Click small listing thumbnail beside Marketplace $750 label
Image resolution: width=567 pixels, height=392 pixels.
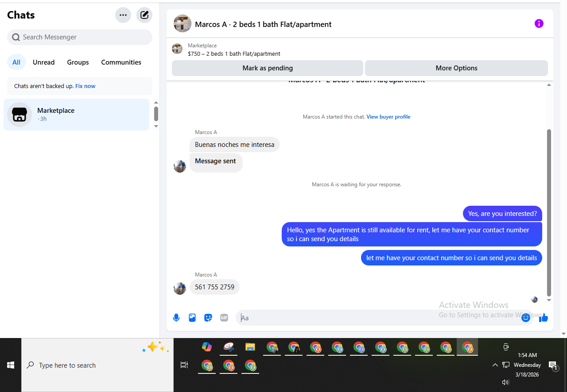click(177, 49)
